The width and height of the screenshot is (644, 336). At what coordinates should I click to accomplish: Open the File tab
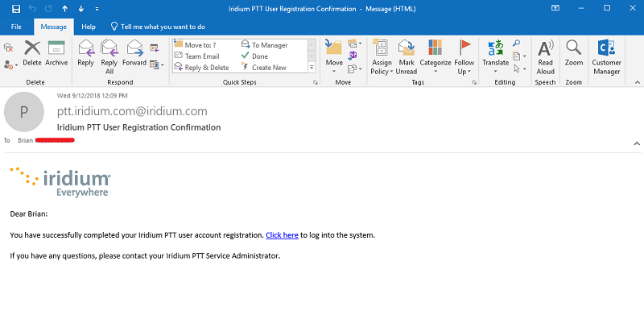16,27
